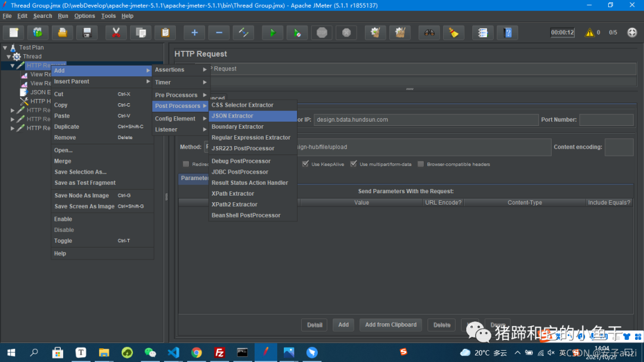
Task: Expand the Timer submenu
Action: (x=181, y=82)
